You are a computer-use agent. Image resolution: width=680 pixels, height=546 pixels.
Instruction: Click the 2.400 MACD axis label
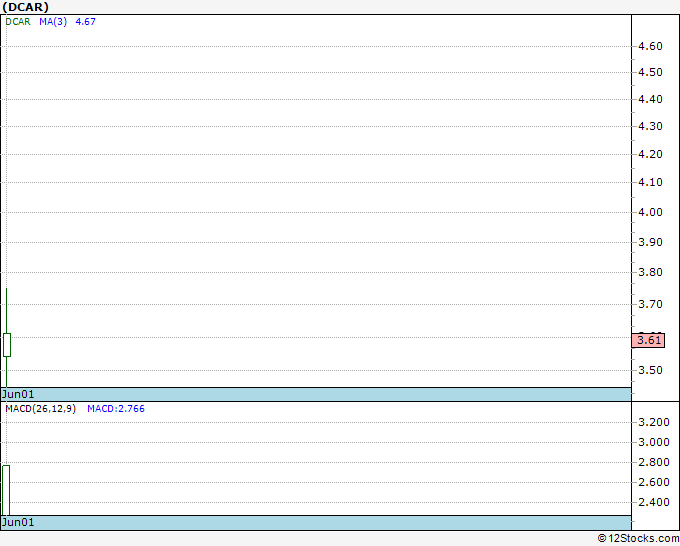tap(654, 502)
